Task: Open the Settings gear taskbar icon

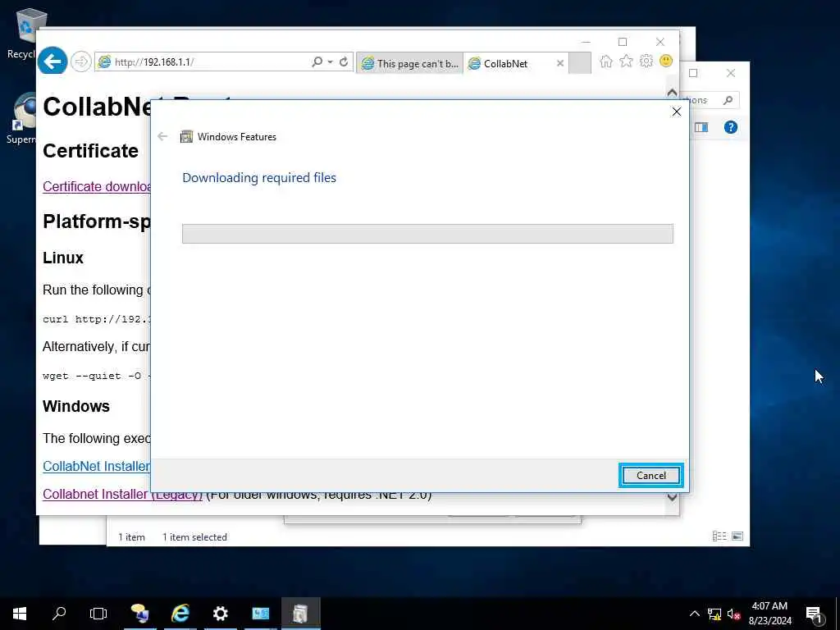Action: 220,614
